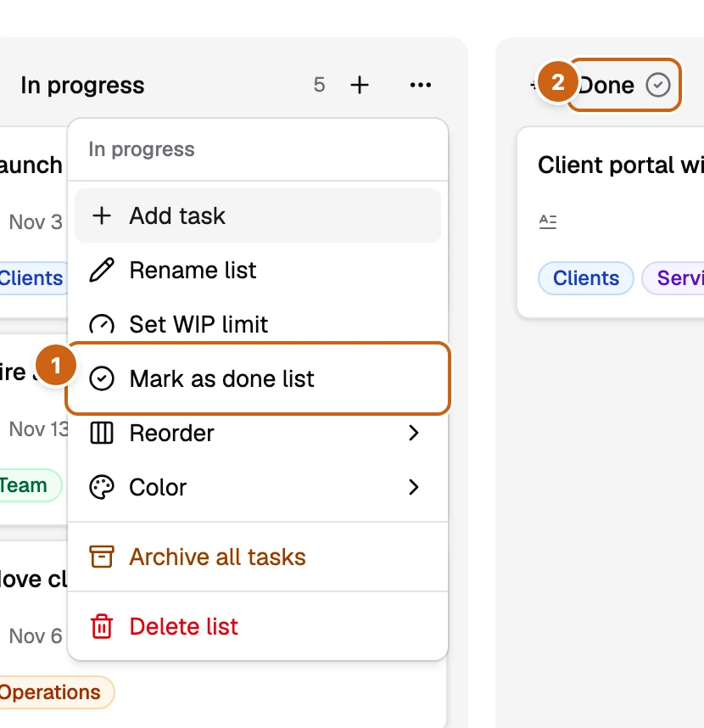Image resolution: width=704 pixels, height=728 pixels.
Task: Click the plus icon beside Add task
Action: click(x=102, y=216)
